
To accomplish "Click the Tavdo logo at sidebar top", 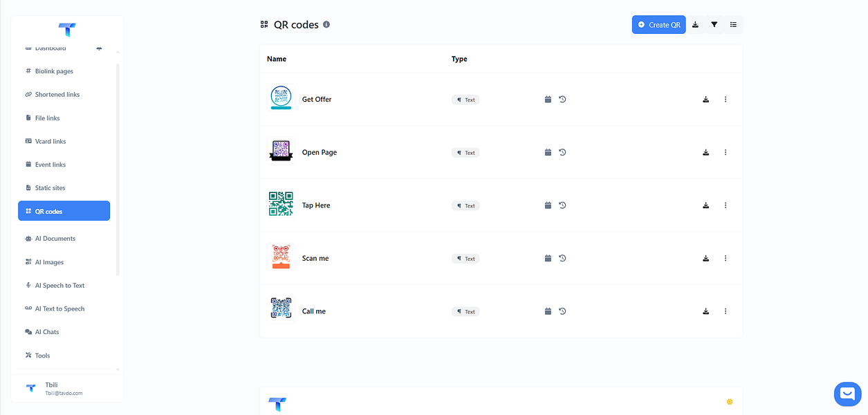I will tap(67, 30).
